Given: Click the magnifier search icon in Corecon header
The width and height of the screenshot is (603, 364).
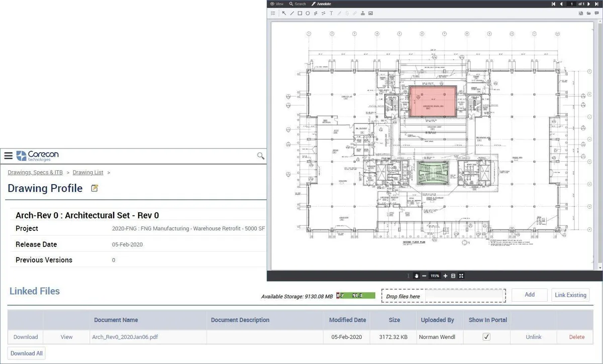Looking at the screenshot, I should (261, 156).
